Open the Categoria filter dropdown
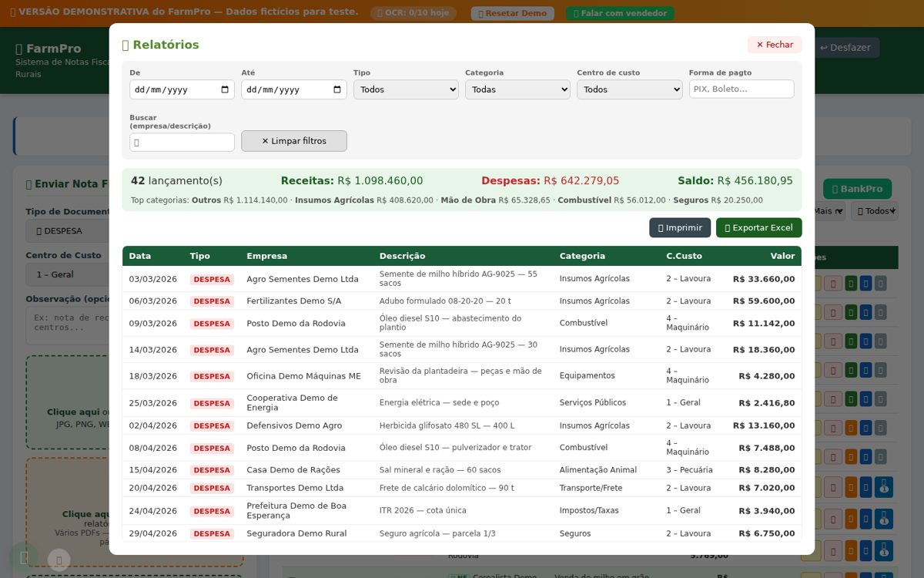This screenshot has width=924, height=578. point(517,89)
